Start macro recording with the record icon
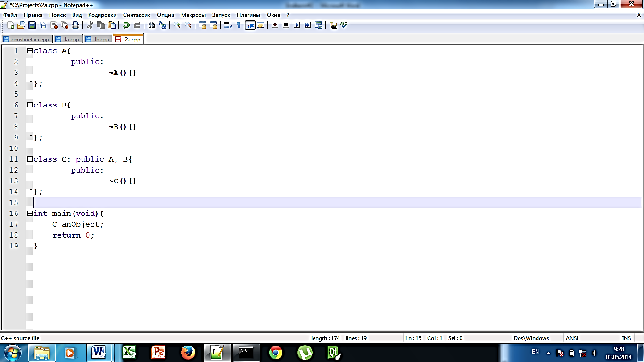 [x=275, y=25]
